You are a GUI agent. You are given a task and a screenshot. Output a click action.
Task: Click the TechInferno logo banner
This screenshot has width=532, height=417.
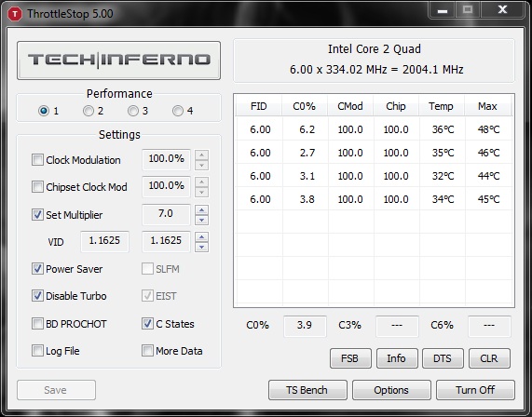point(118,61)
